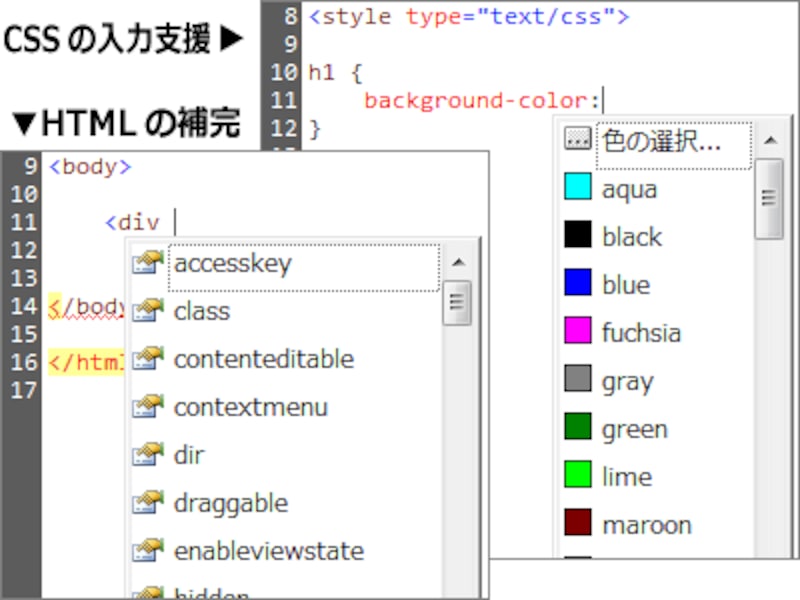Viewport: 800px width, 600px height.
Task: Open the color picker ellipsis icon
Action: pos(578,138)
